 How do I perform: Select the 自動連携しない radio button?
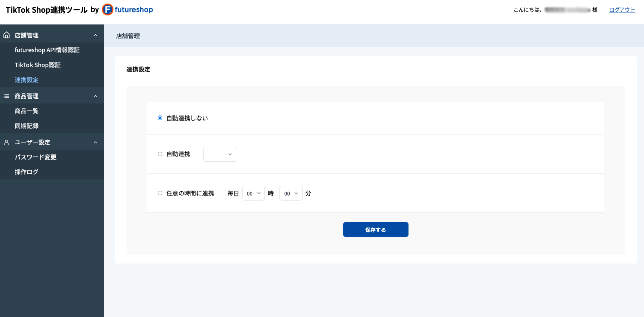tap(160, 118)
